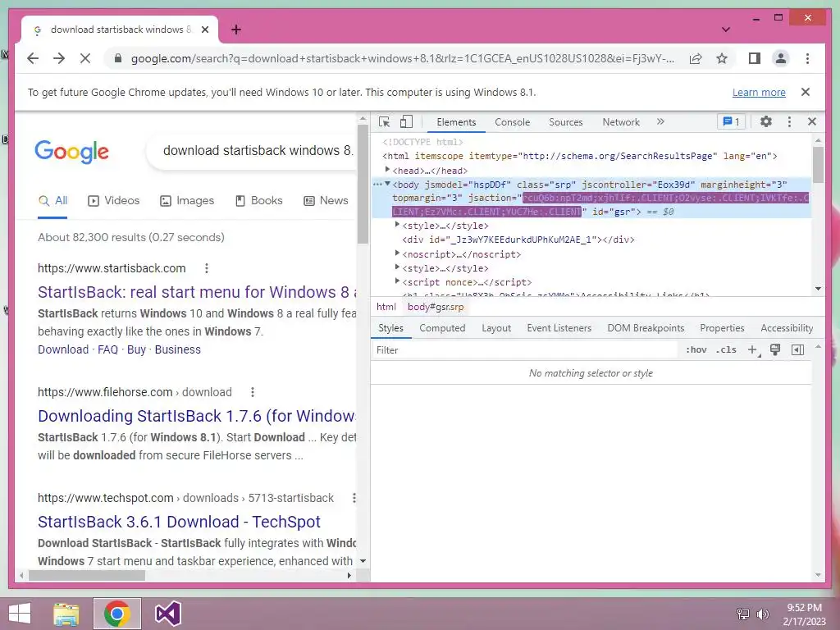Go back to the previous page

(33, 58)
